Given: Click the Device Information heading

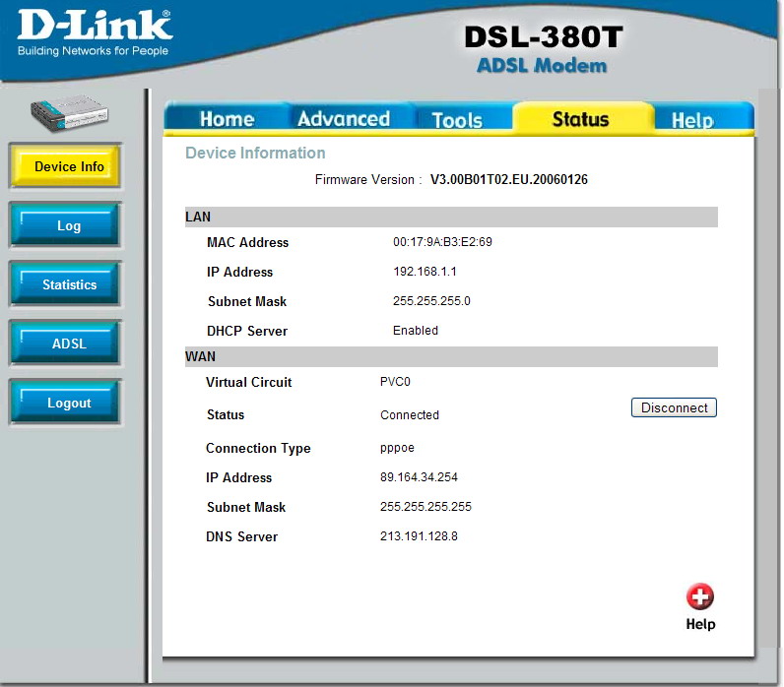Looking at the screenshot, I should 255,153.
